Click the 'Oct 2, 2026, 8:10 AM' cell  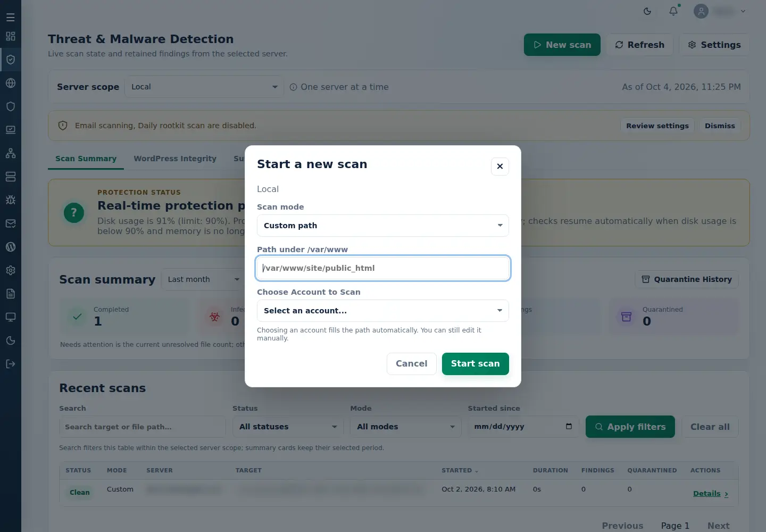[x=478, y=489]
